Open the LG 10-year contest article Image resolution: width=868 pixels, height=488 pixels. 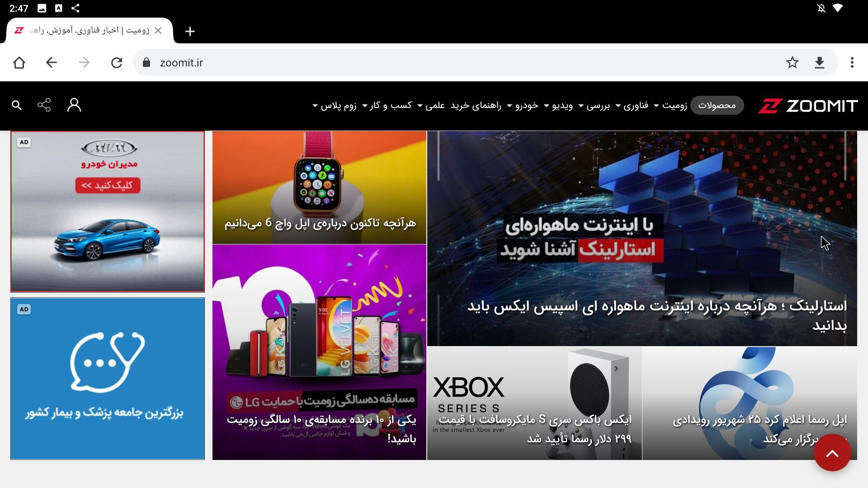(319, 352)
